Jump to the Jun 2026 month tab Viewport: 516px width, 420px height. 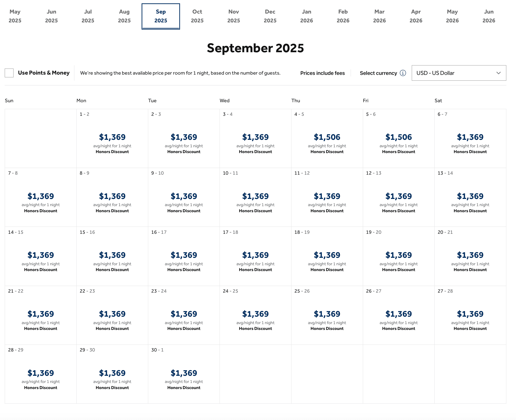(x=489, y=16)
